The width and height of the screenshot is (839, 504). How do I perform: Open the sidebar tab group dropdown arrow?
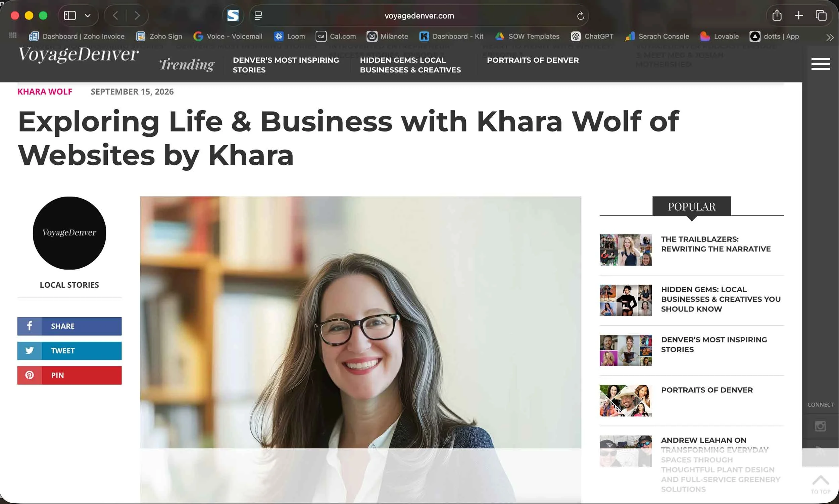[87, 16]
